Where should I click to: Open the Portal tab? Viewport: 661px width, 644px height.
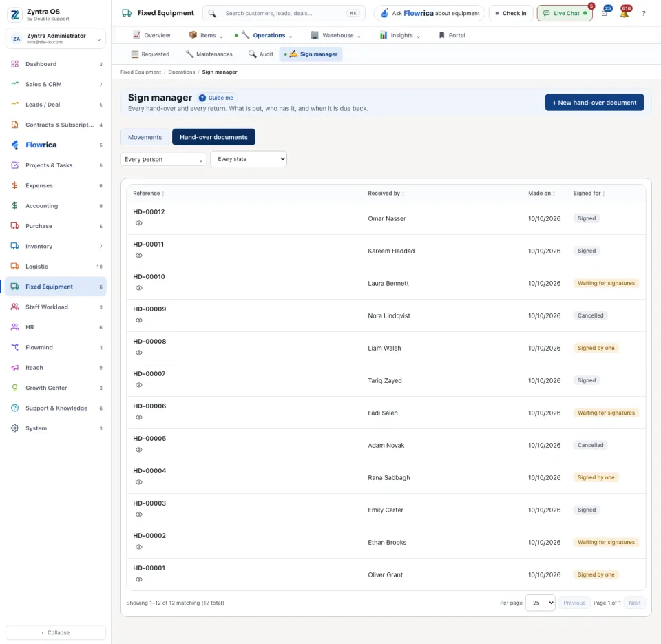452,35
